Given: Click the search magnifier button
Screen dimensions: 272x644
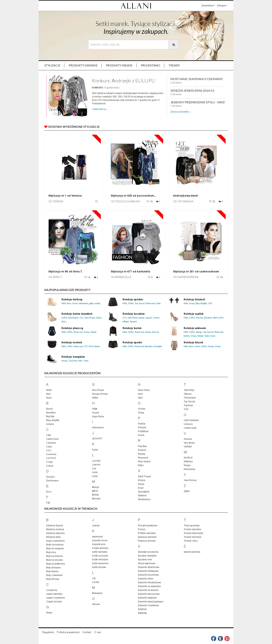Looking at the screenshot, I should (173, 45).
